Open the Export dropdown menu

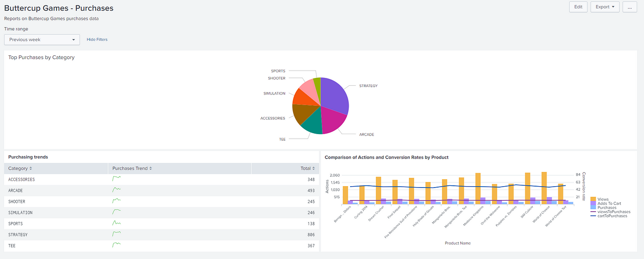pyautogui.click(x=605, y=7)
